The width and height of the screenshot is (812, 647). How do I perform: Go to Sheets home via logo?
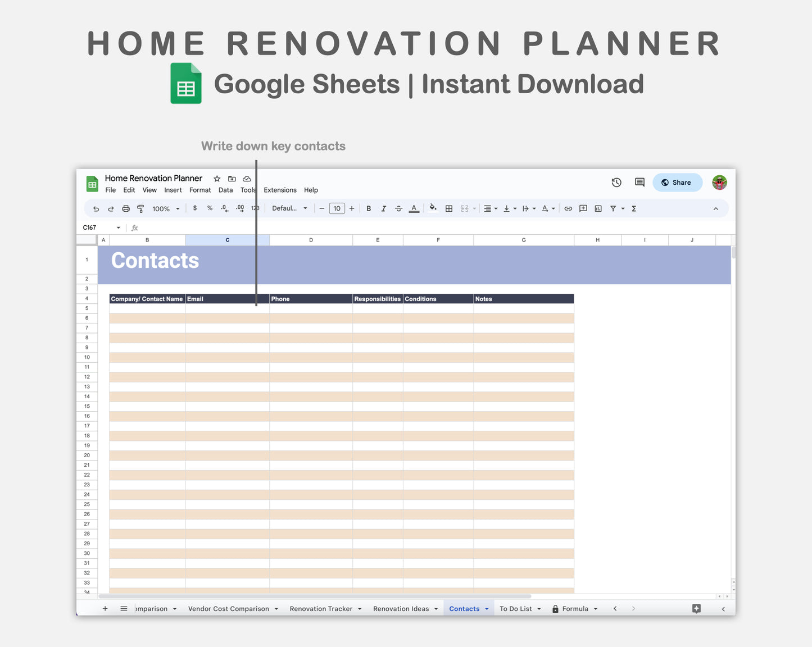[92, 184]
